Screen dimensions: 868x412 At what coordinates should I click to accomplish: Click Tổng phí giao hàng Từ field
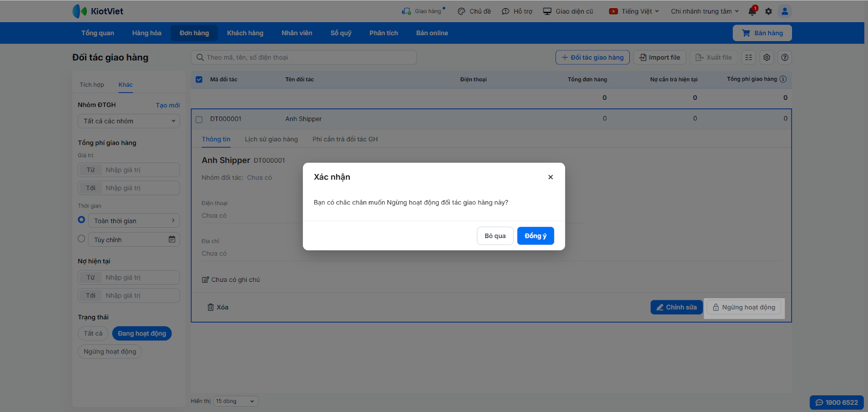tap(129, 170)
